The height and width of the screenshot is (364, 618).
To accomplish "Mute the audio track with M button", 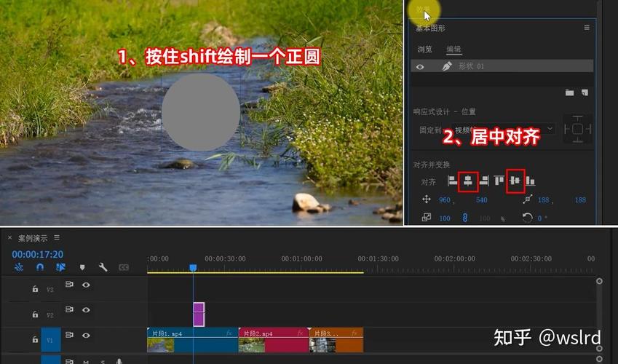I will point(86,361).
